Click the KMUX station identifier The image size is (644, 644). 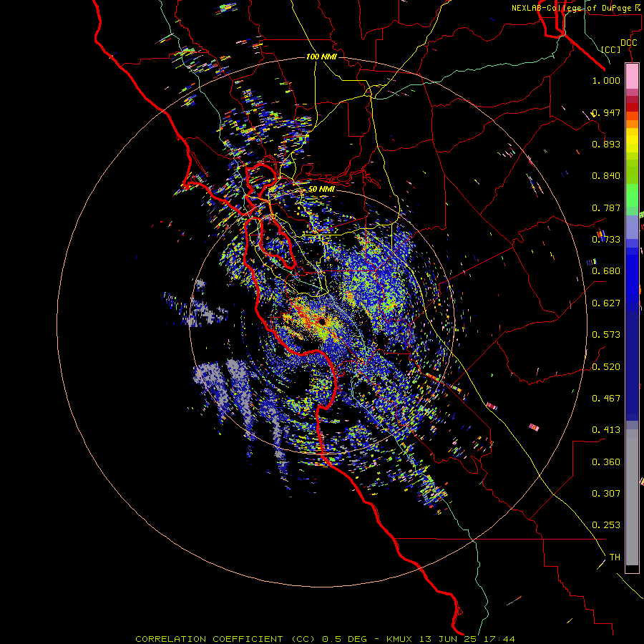pyautogui.click(x=399, y=639)
